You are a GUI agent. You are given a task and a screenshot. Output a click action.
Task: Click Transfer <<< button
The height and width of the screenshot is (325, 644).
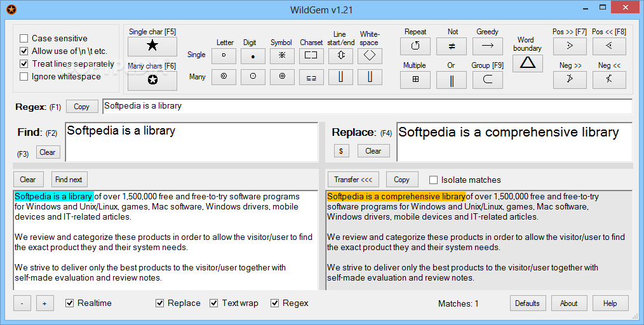click(353, 180)
